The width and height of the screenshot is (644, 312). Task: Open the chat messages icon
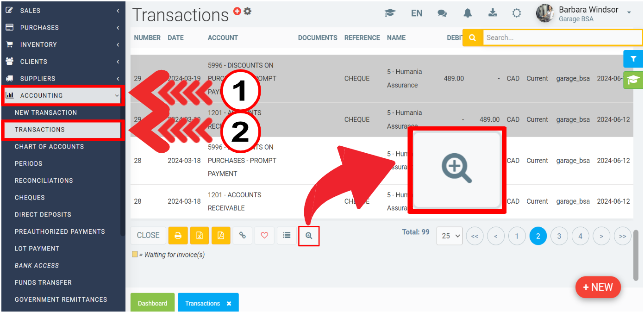coord(442,13)
